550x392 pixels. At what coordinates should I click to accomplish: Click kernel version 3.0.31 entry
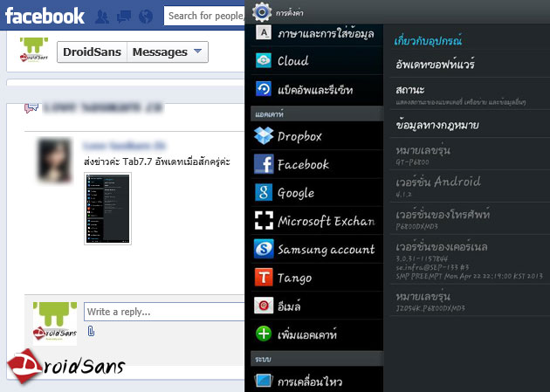click(470, 260)
